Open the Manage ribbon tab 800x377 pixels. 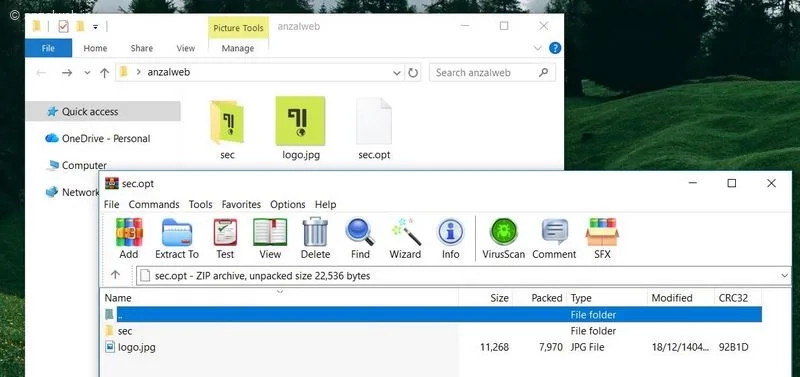(238, 48)
